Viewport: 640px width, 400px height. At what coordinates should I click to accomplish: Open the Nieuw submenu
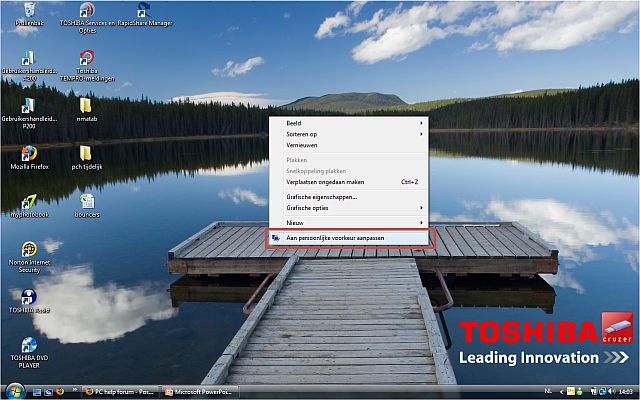[x=349, y=223]
